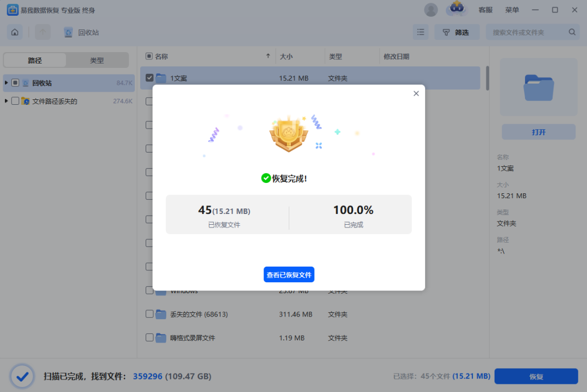Click the 丢失的文件 folder icon
The width and height of the screenshot is (587, 392).
coord(161,314)
